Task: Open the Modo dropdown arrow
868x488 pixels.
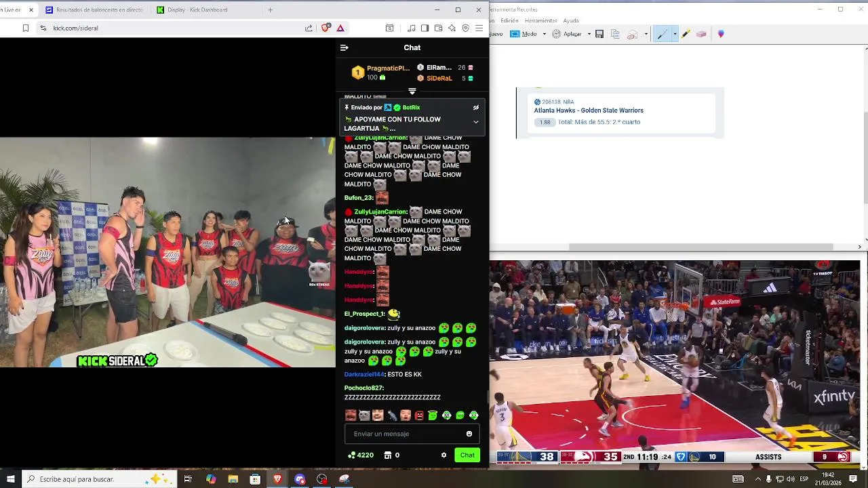Action: pyautogui.click(x=544, y=34)
